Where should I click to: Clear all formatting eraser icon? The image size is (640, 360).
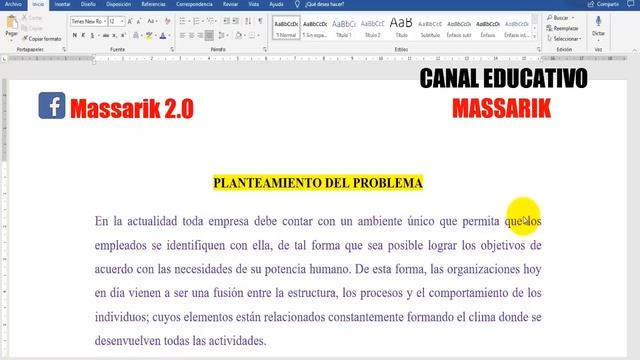[x=167, y=21]
